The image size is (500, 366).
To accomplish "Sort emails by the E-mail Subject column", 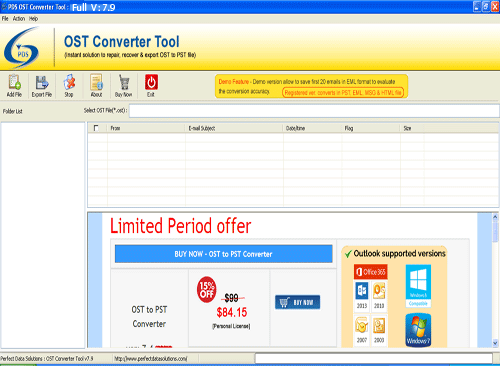I will point(234,128).
